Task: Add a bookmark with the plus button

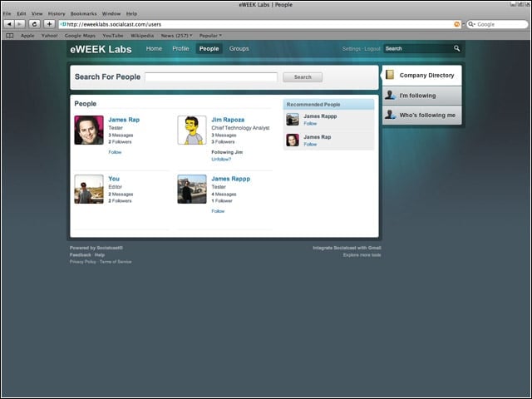Action: (49, 24)
